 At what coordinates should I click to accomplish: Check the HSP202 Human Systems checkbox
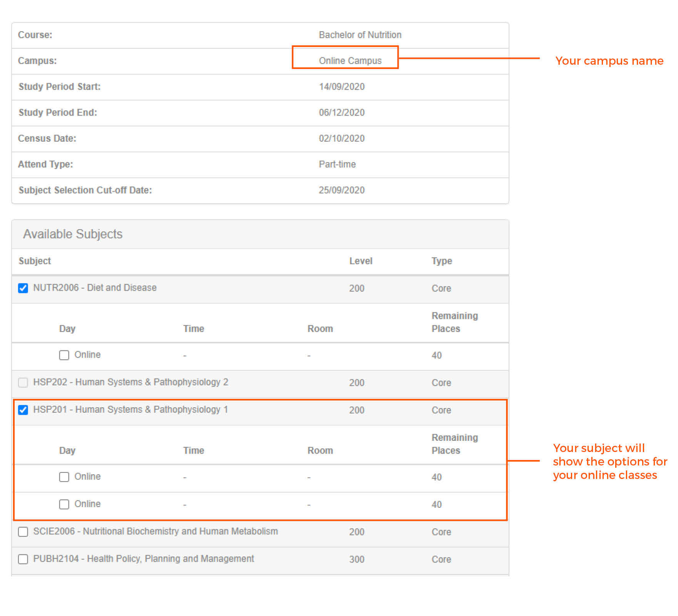click(23, 382)
